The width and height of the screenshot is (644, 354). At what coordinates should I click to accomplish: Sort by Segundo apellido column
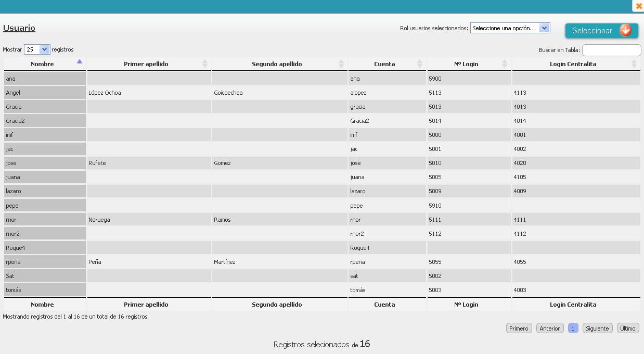click(279, 64)
